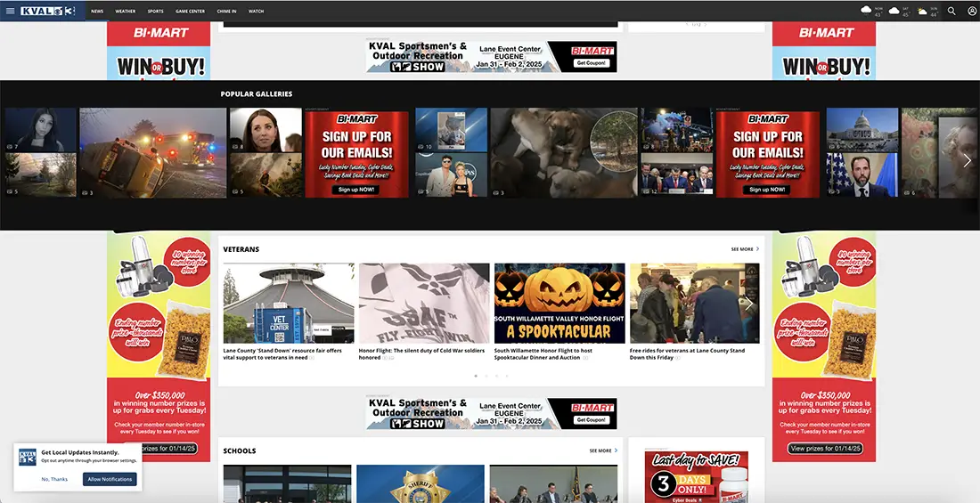The image size is (980, 503).
Task: Click the first Sign up NOW! button
Action: pos(355,190)
